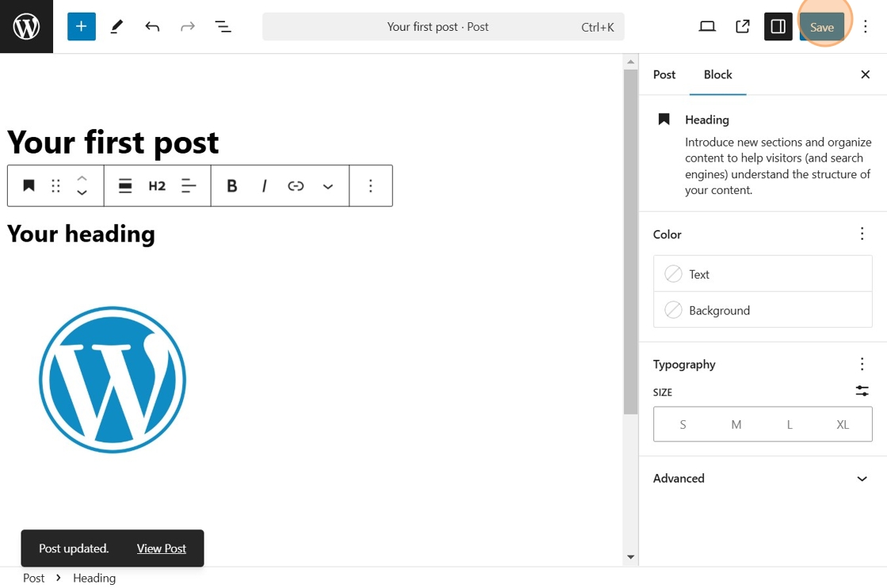The width and height of the screenshot is (887, 588).
Task: Switch to the Post tab
Action: 664,74
